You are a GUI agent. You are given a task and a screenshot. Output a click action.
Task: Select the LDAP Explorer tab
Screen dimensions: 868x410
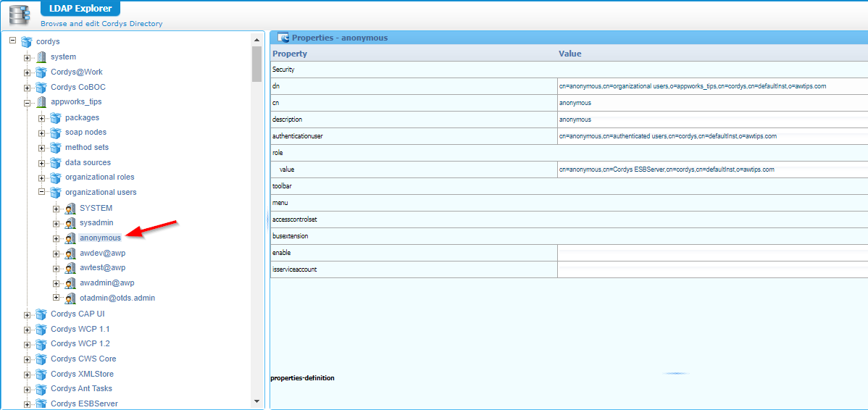click(x=80, y=9)
